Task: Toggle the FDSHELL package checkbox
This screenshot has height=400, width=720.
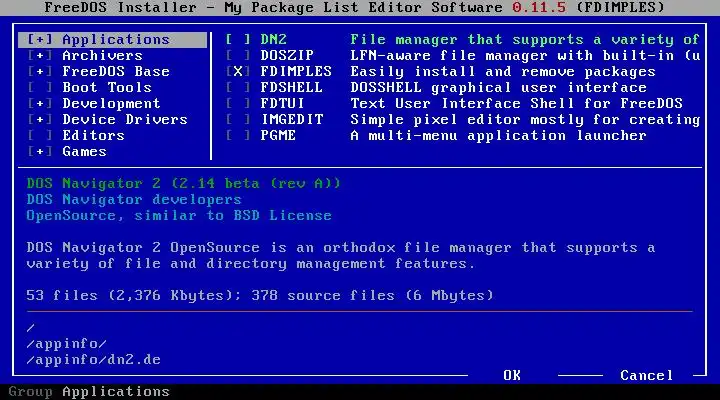Action: pos(238,88)
